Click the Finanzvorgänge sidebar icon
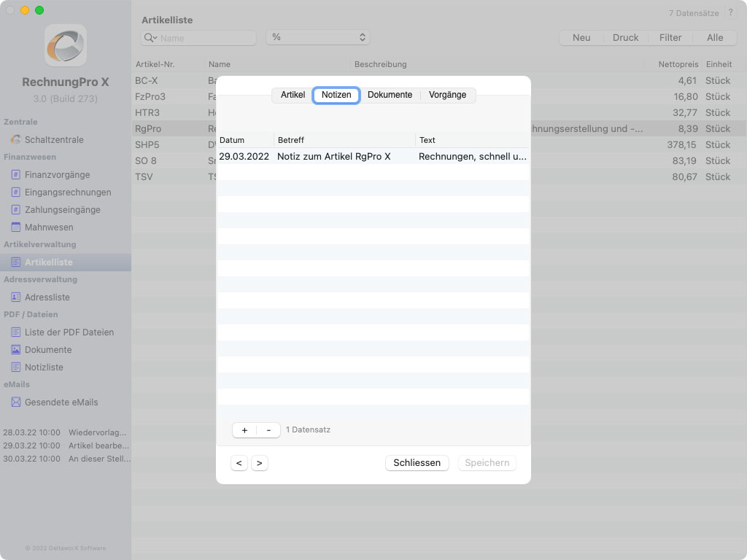 coord(16,174)
